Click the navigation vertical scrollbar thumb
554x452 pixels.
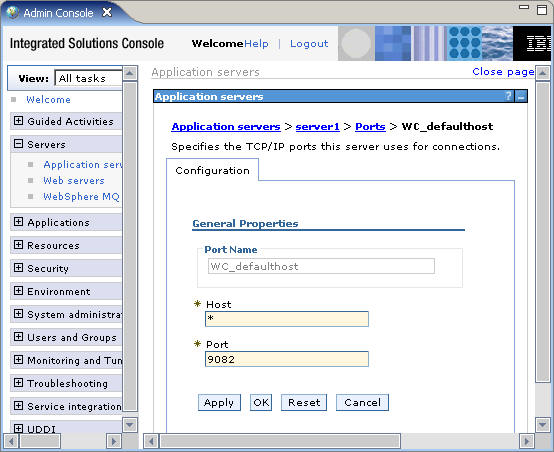click(130, 246)
